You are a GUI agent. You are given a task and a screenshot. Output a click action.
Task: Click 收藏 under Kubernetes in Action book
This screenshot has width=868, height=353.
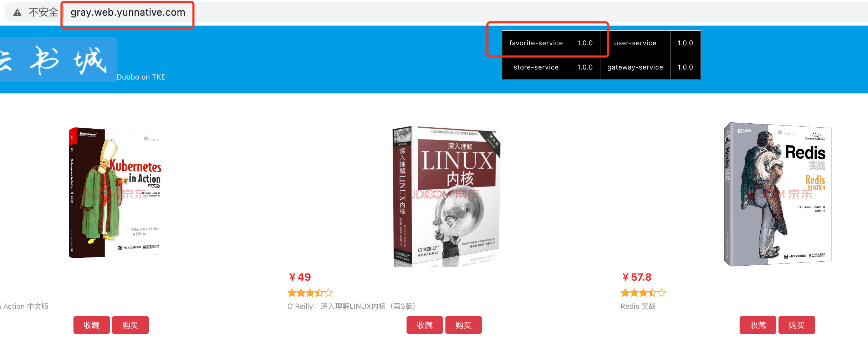pos(92,325)
